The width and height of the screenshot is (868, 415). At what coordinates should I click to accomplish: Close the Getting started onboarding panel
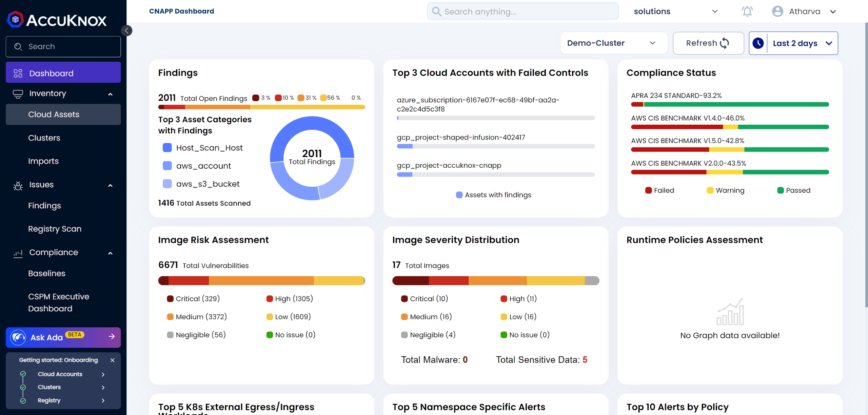pyautogui.click(x=112, y=360)
